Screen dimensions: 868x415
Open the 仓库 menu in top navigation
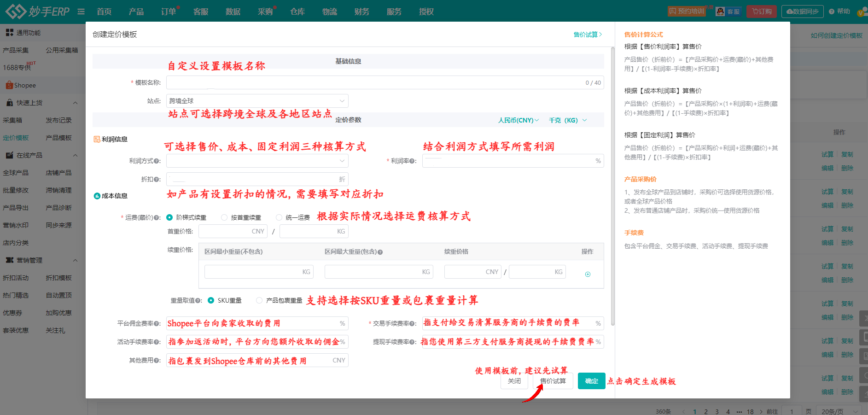point(297,12)
